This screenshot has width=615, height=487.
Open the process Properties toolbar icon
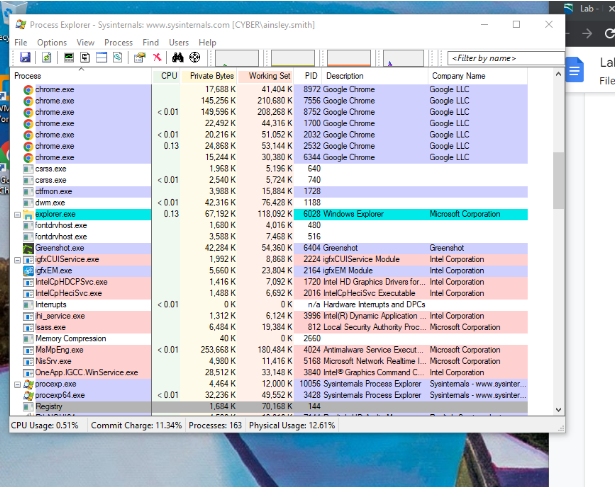click(140, 58)
